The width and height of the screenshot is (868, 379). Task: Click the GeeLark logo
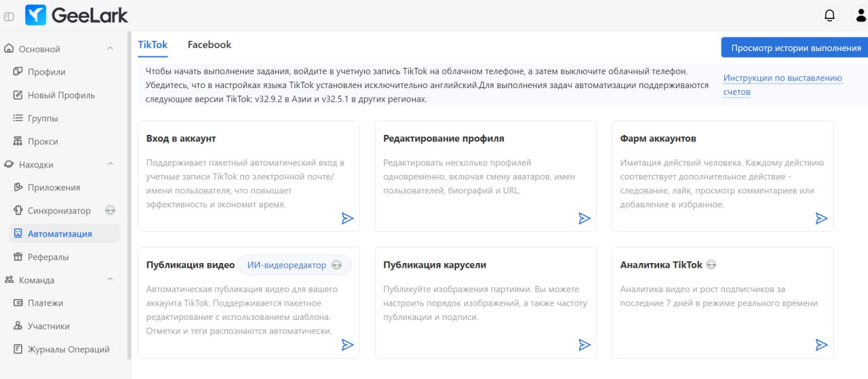(x=77, y=15)
